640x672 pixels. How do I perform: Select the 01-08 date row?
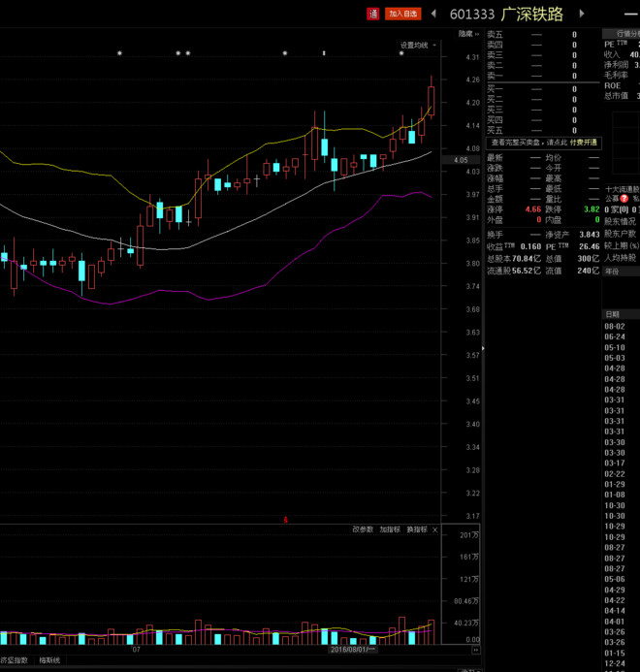pos(615,495)
